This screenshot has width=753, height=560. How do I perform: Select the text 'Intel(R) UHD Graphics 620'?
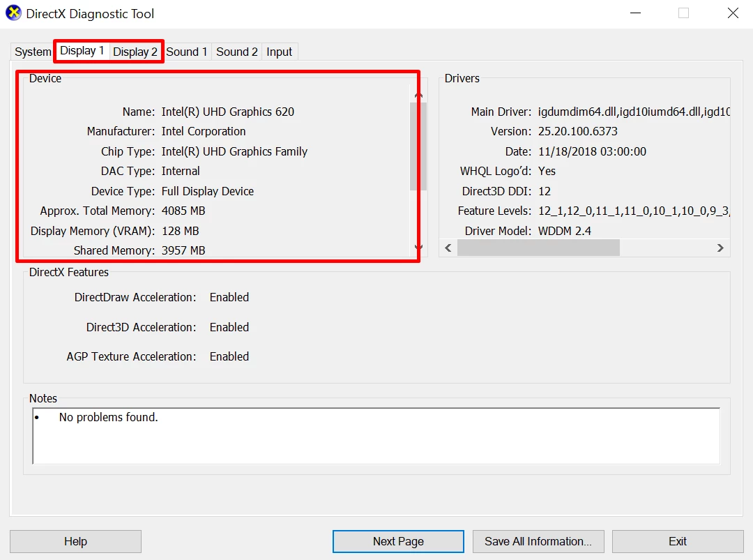coord(227,112)
